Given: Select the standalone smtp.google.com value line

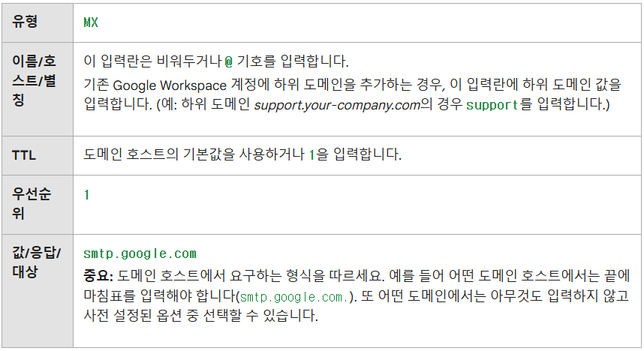Looking at the screenshot, I should pos(140,254).
